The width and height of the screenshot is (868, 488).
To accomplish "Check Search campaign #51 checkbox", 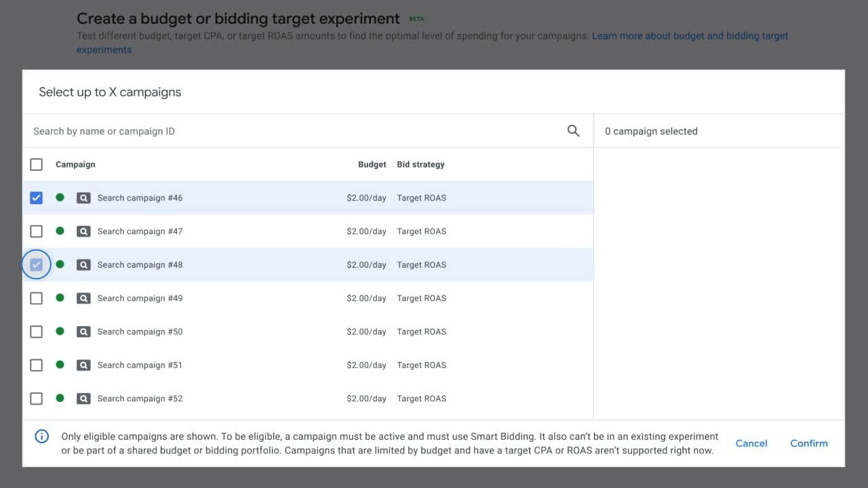I will pos(37,365).
